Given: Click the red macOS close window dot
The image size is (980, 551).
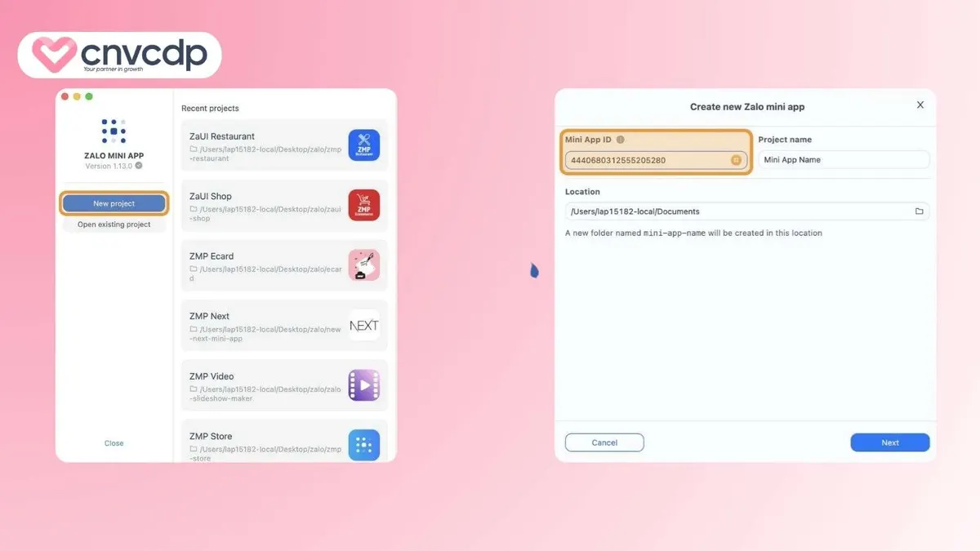Looking at the screenshot, I should (65, 96).
